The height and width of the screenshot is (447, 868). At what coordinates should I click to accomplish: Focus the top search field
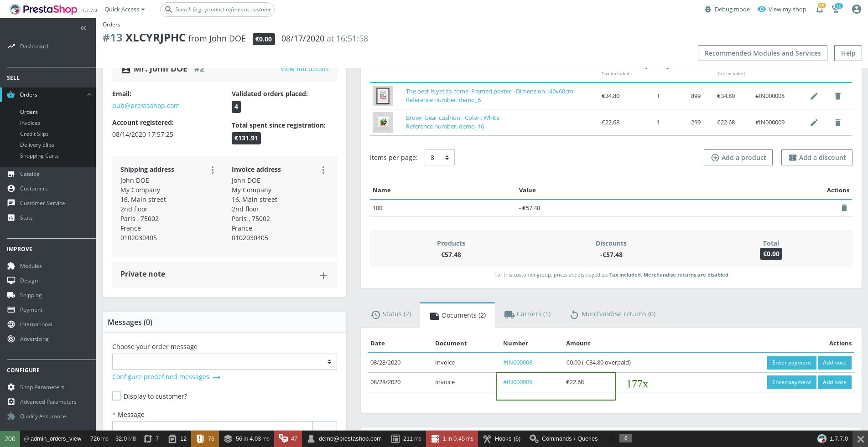[x=217, y=9]
